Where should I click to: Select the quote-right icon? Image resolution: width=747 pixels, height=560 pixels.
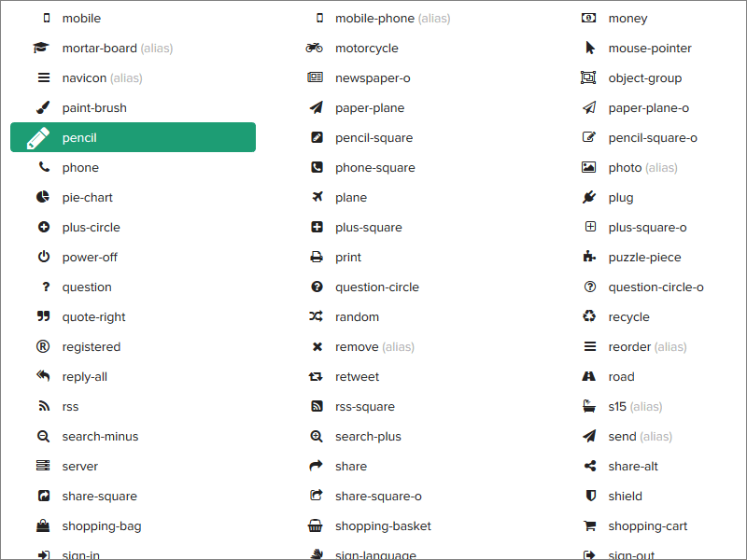43,317
